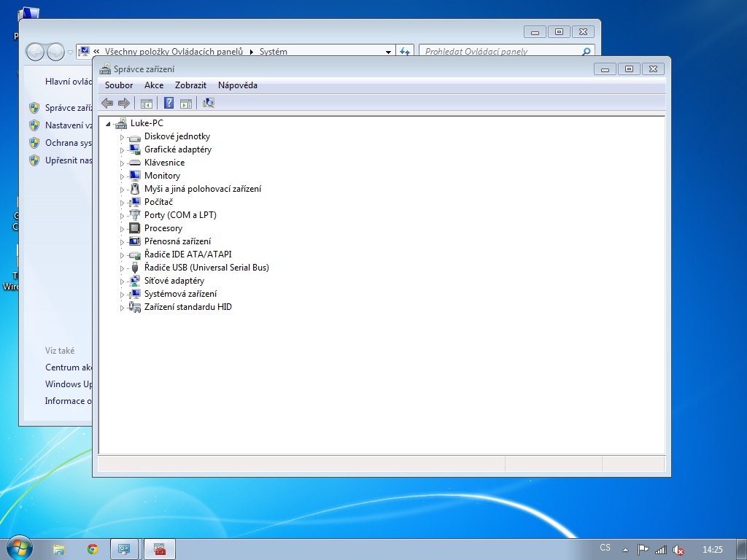Click Centrum akcí link in Systém window
The image size is (747, 560).
(x=69, y=367)
